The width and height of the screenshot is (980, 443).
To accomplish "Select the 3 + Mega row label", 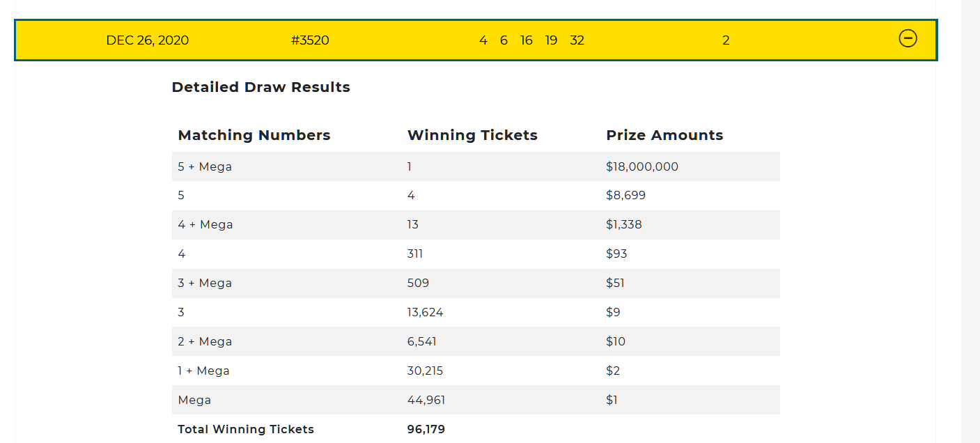I will [205, 283].
